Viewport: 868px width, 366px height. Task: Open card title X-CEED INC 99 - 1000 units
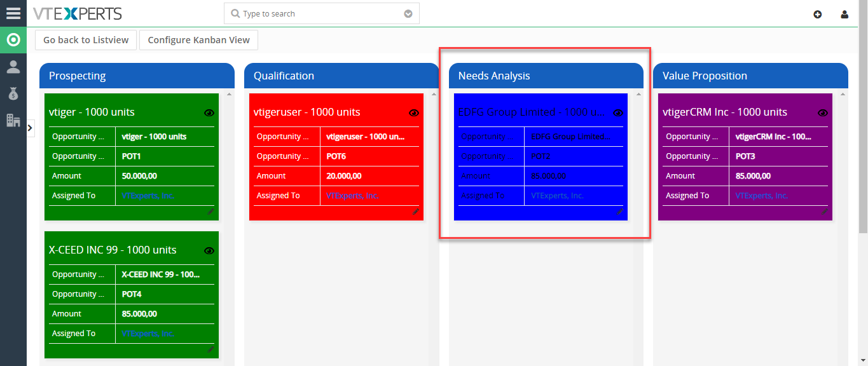click(x=113, y=250)
